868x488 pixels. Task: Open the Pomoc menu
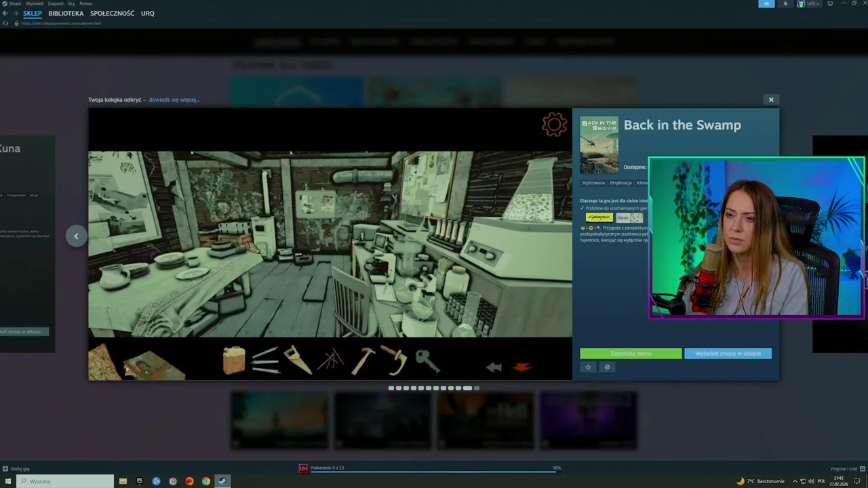click(x=86, y=3)
